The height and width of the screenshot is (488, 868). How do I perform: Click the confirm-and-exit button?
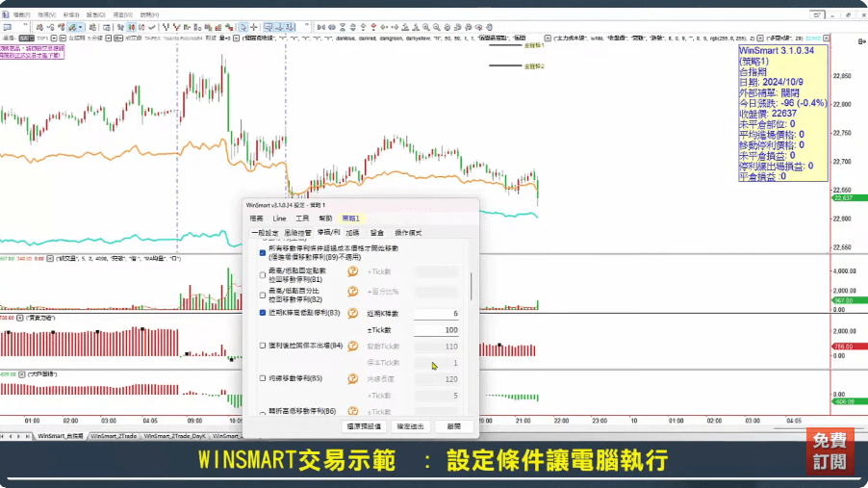[x=410, y=426]
